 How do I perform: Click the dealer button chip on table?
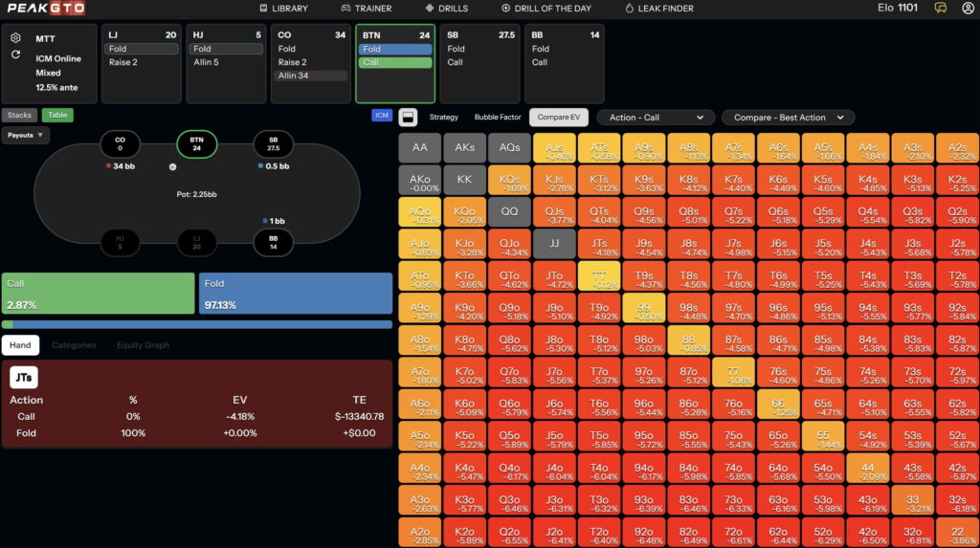point(172,166)
